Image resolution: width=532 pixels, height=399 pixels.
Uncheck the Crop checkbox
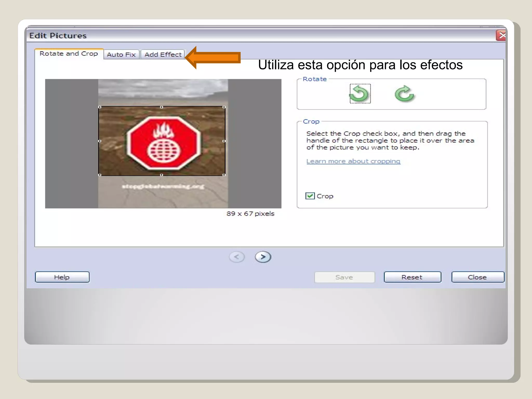pos(310,196)
